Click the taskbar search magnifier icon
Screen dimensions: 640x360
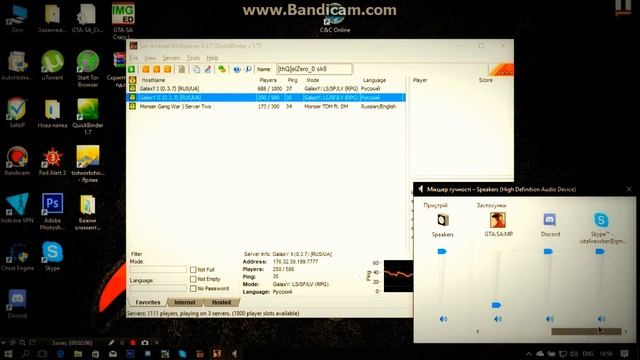point(25,354)
